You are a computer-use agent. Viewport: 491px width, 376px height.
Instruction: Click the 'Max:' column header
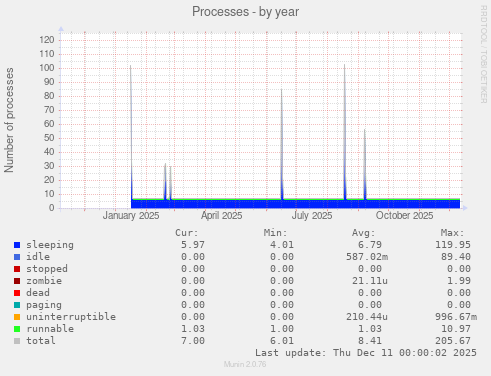(x=452, y=233)
